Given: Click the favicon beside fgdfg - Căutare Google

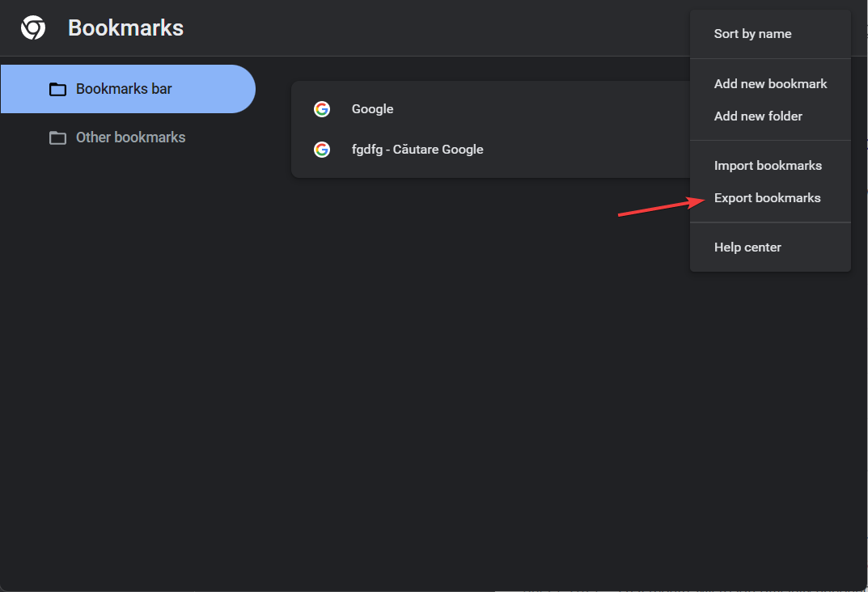Looking at the screenshot, I should [x=322, y=150].
